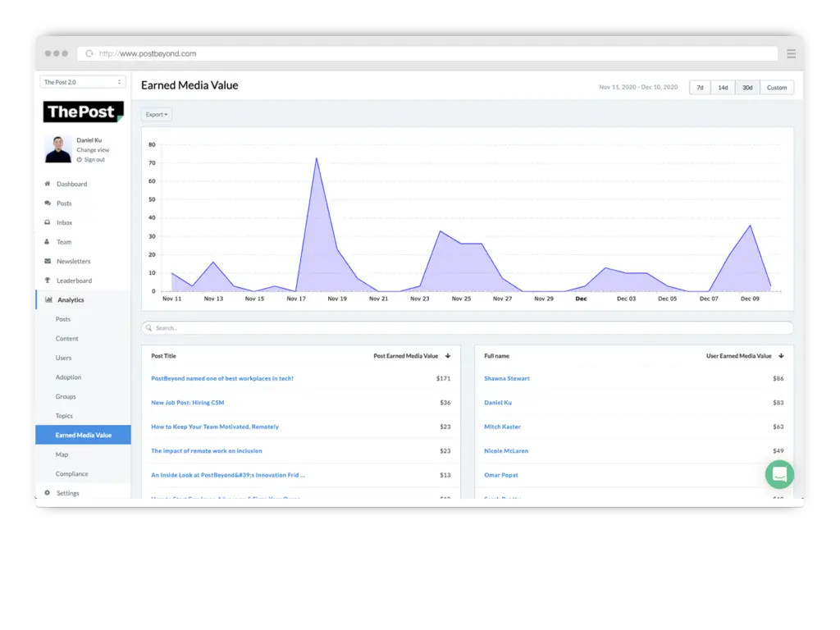Open the Adoption analytics submenu item
840x630 pixels.
[x=68, y=377]
